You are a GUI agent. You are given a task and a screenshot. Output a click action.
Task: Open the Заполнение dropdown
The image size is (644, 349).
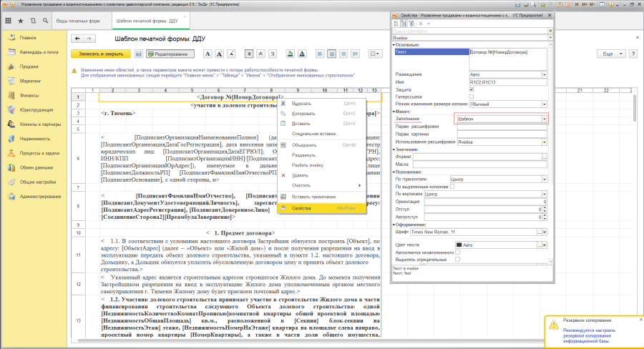[x=544, y=119]
